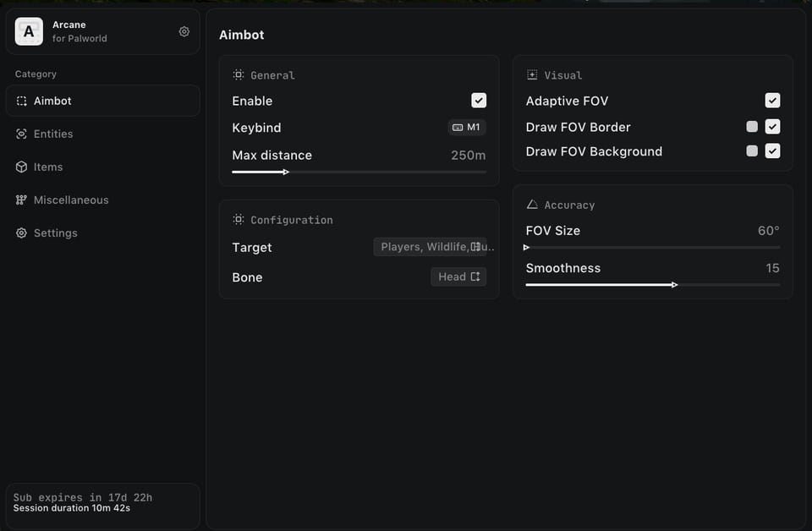Click 'Sub expires in 17d 22h' text
Screen dimensions: 812x531
pyautogui.click(x=83, y=497)
